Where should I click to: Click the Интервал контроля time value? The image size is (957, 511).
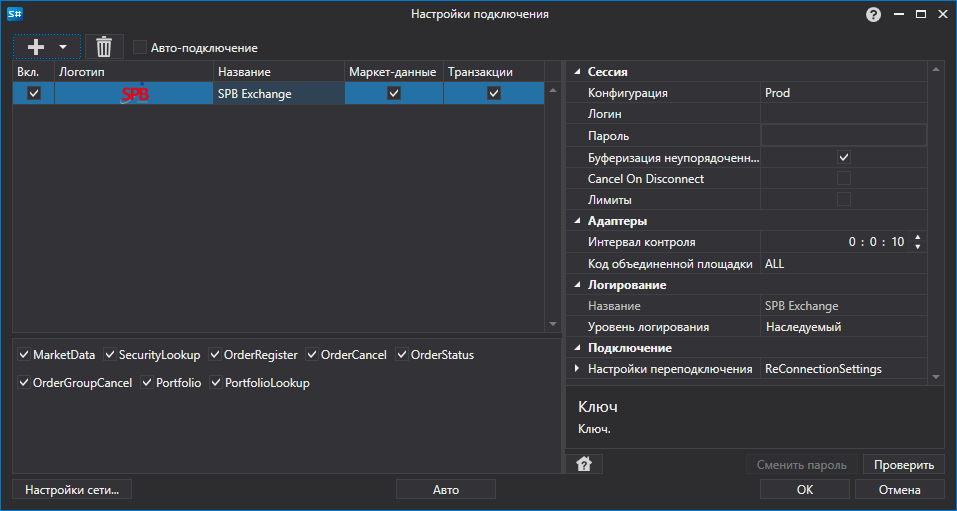pyautogui.click(x=876, y=242)
